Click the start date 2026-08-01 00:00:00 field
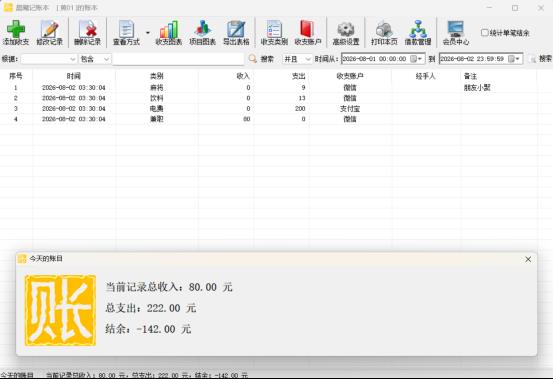This screenshot has height=379, width=553. pos(375,59)
